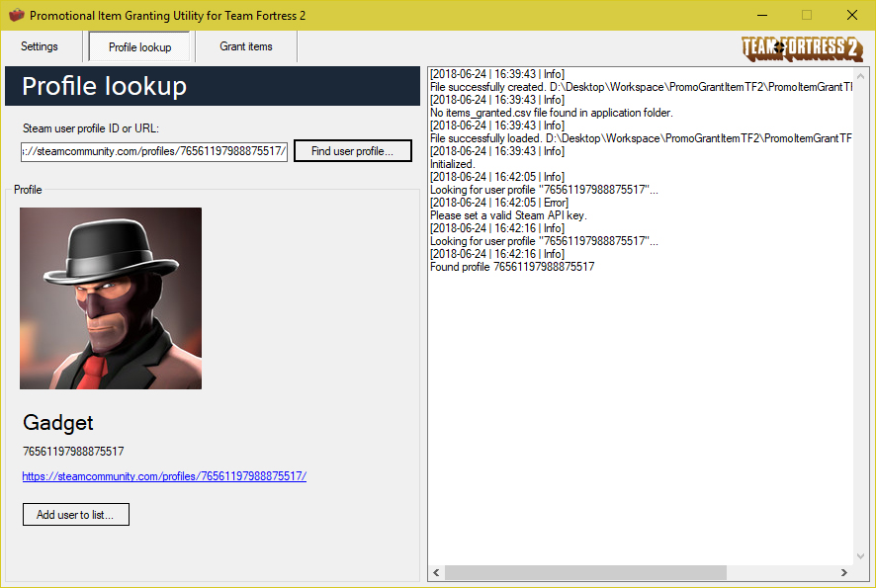Select the Profile lookup tab
876x588 pixels.
click(x=139, y=46)
